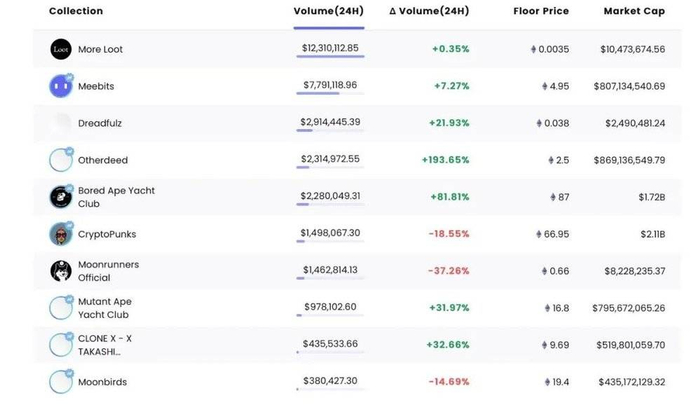Sort by Collection column header

click(x=76, y=11)
